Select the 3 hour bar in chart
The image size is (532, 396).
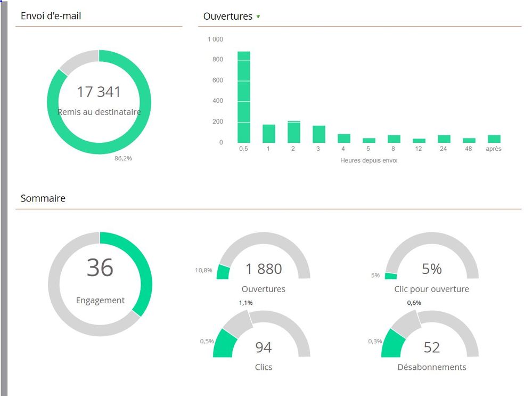[x=318, y=134]
